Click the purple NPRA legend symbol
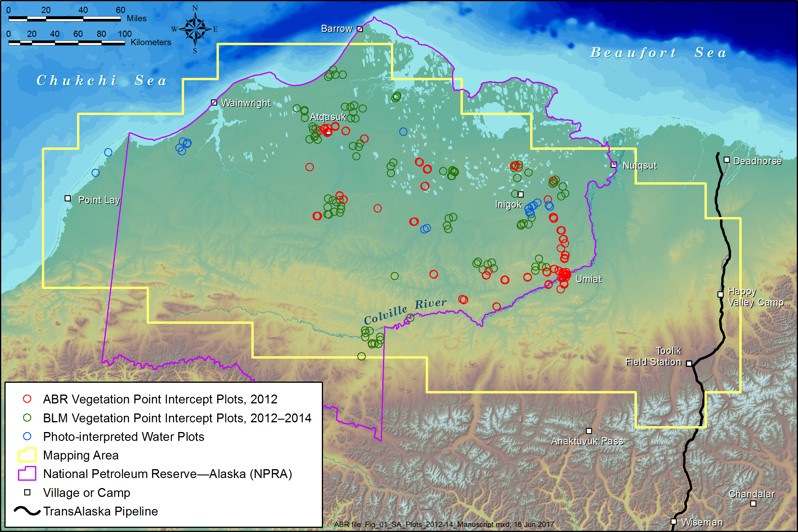This screenshot has height=532, width=798. [27, 474]
